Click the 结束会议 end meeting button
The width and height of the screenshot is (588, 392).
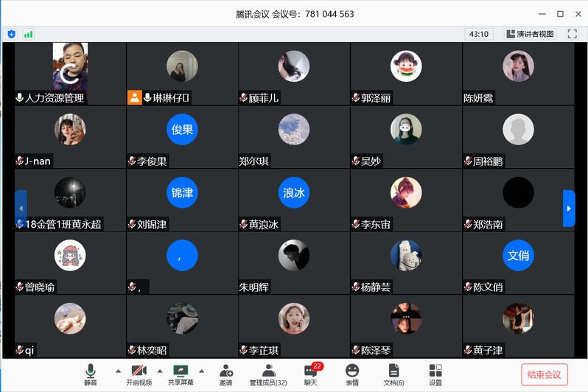[544, 374]
